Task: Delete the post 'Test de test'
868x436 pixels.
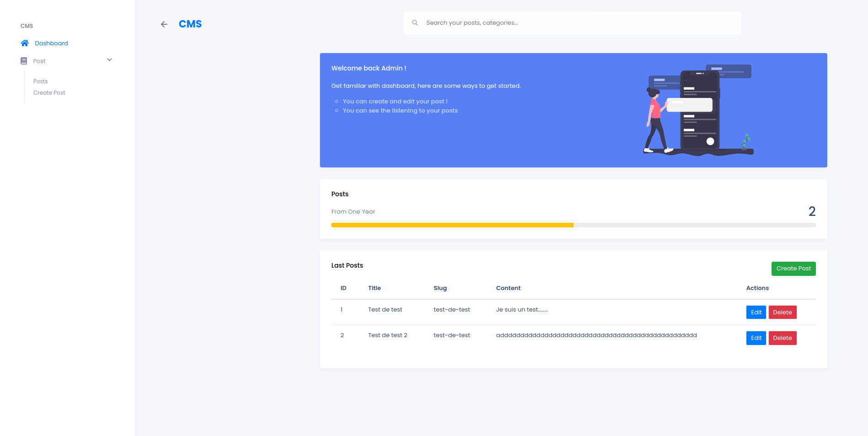Action: pos(782,312)
